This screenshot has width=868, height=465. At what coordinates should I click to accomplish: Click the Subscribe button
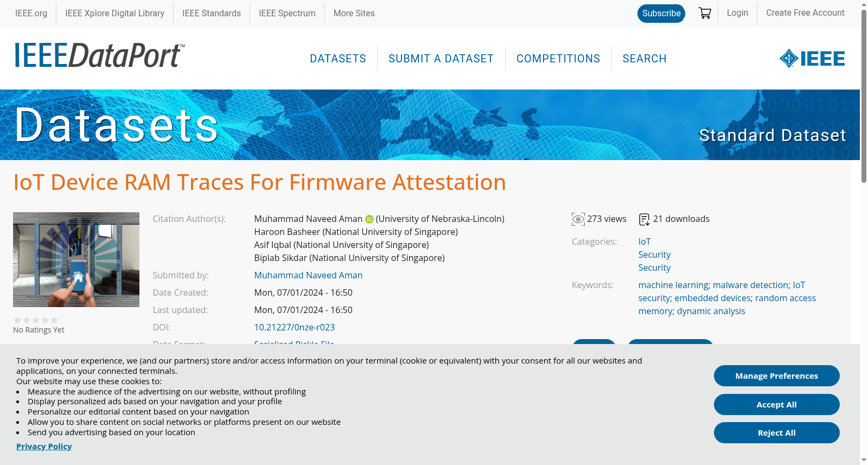coord(661,14)
